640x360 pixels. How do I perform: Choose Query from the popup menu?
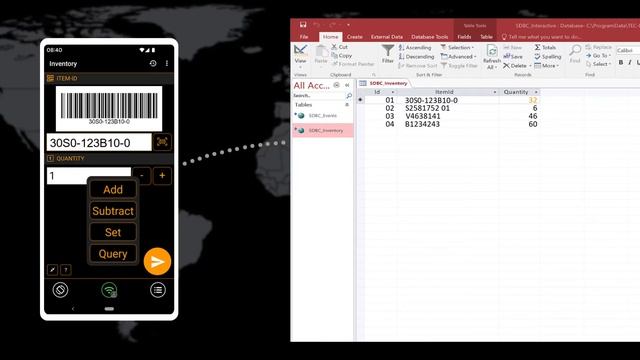[x=113, y=254]
